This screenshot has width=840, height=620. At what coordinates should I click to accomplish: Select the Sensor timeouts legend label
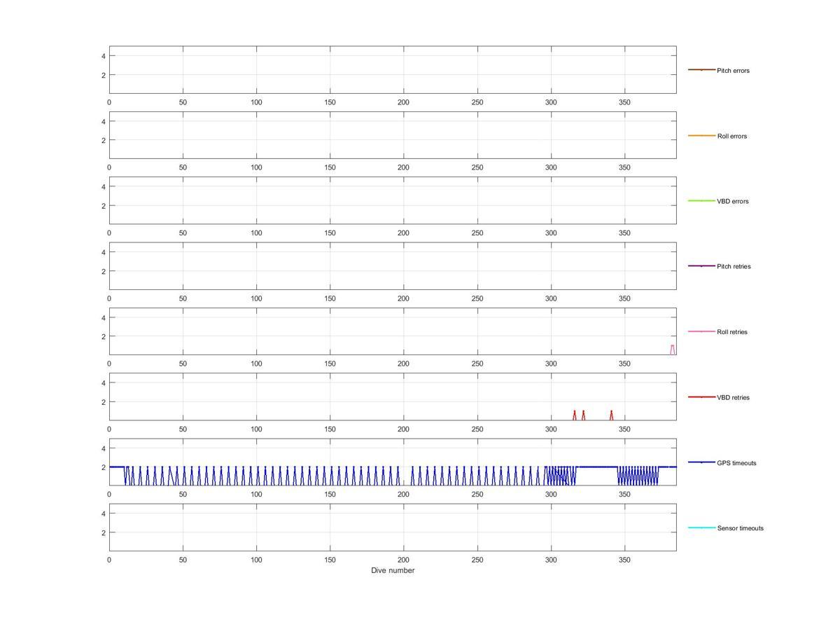[x=741, y=528]
